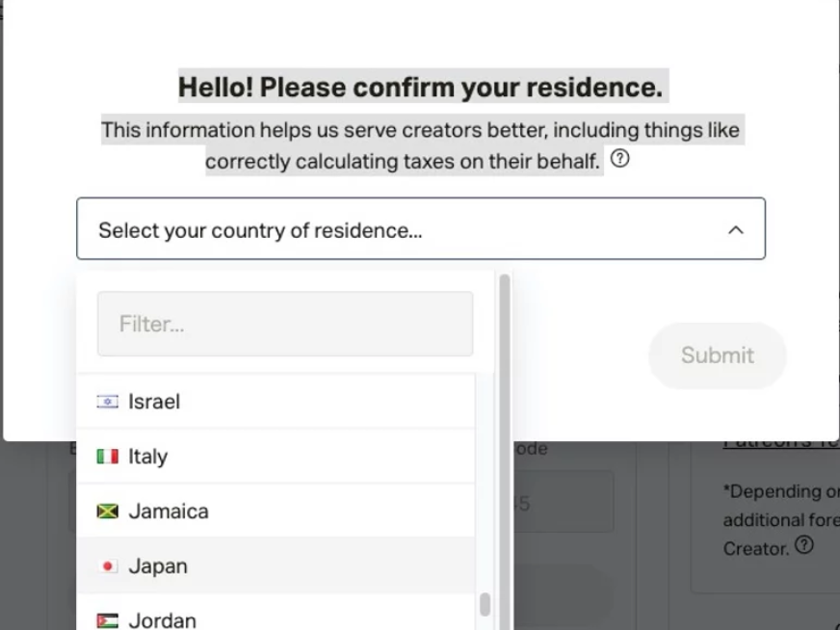Click the help icon beside taxes description
Image resolution: width=840 pixels, height=630 pixels.
click(620, 159)
